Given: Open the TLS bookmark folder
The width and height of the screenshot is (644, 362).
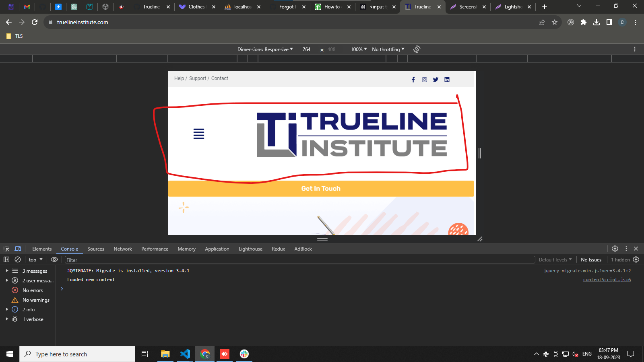Looking at the screenshot, I should pyautogui.click(x=15, y=36).
